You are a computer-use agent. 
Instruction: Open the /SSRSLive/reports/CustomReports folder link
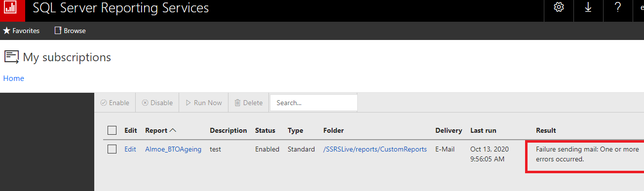(375, 149)
